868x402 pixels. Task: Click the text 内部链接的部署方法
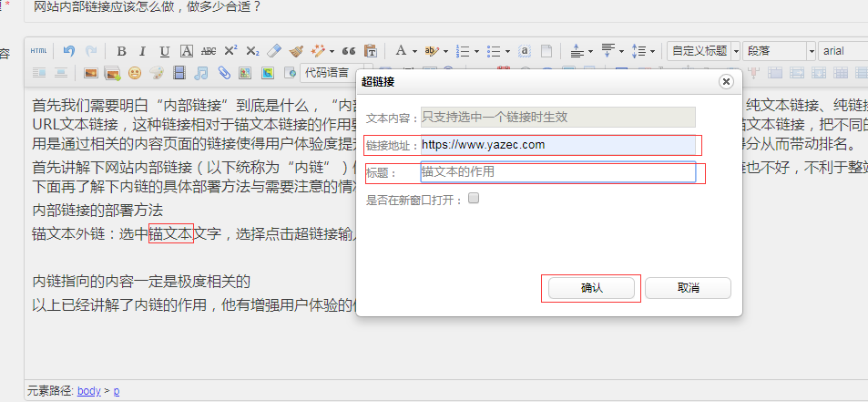click(x=97, y=211)
